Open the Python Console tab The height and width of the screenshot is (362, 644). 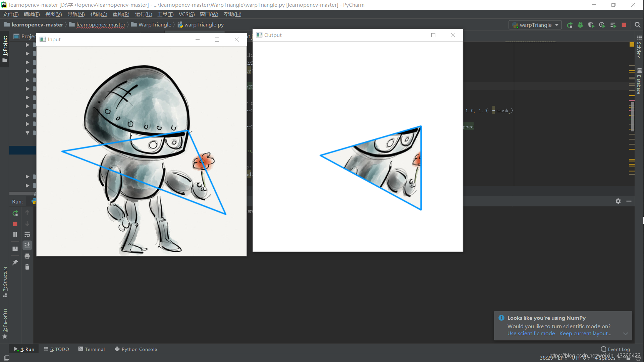(136, 349)
